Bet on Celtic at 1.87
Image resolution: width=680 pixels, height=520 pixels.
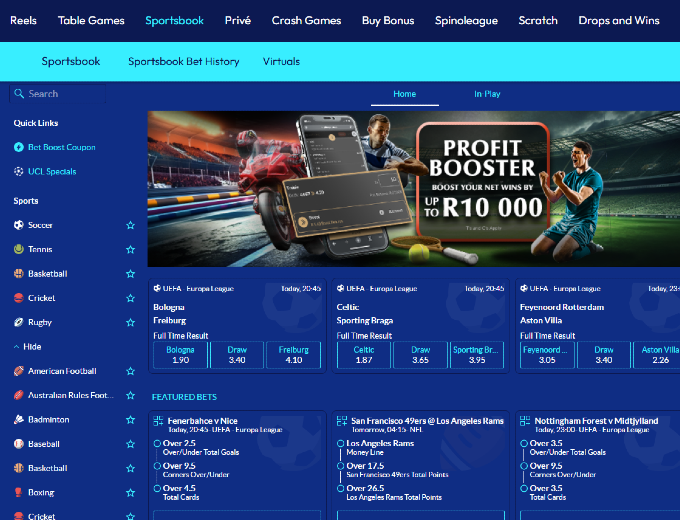tap(364, 355)
